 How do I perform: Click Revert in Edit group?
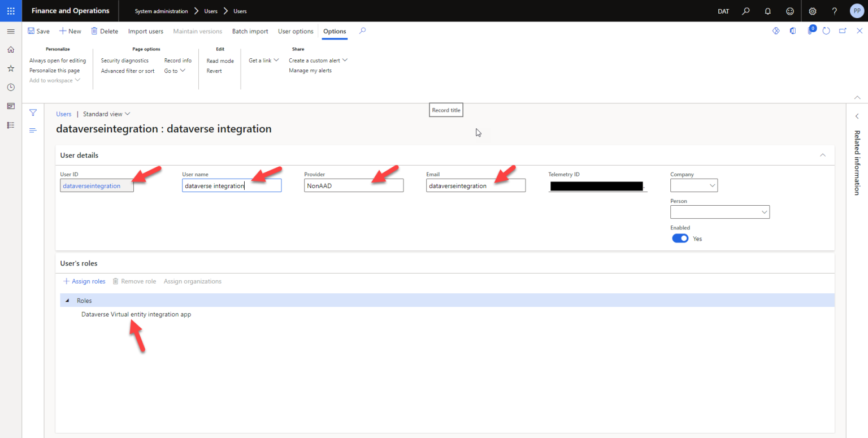pos(214,71)
